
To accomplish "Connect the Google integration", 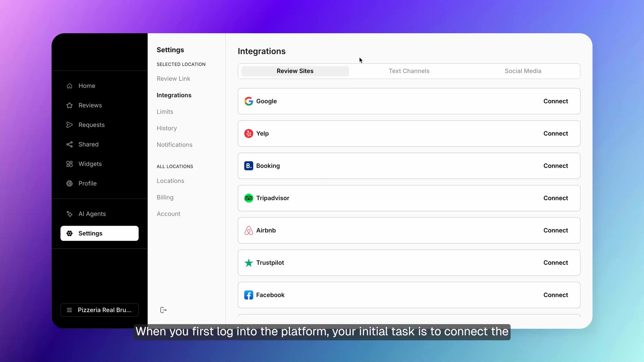I will coord(555,101).
